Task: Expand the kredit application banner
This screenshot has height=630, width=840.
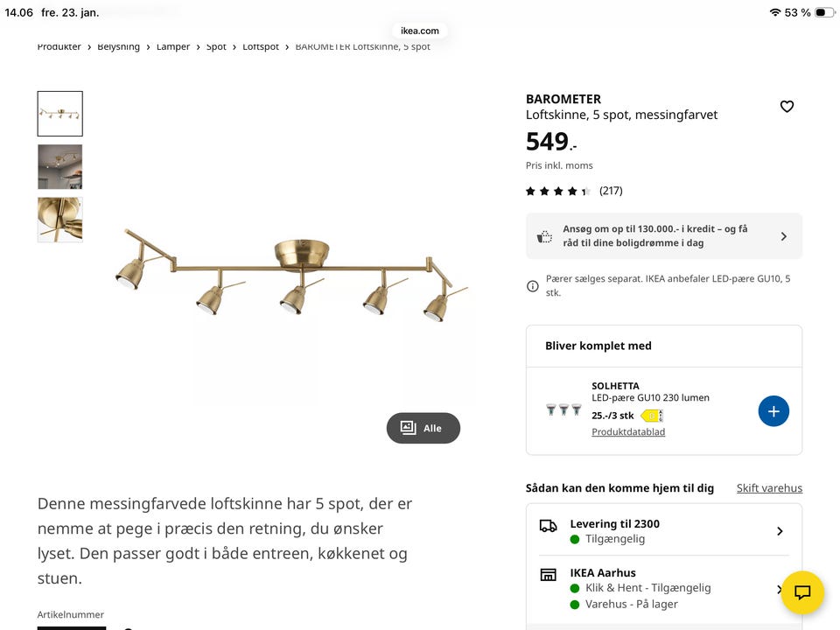Action: click(x=784, y=235)
